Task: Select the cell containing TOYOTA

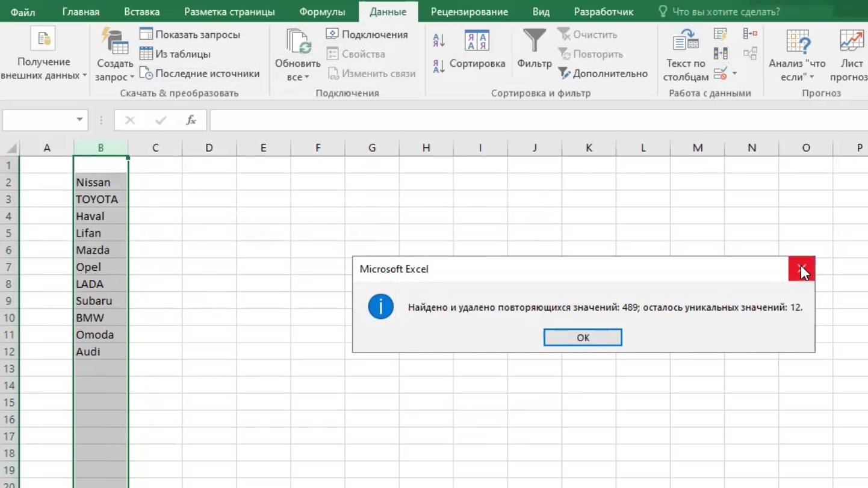Action: 101,199
